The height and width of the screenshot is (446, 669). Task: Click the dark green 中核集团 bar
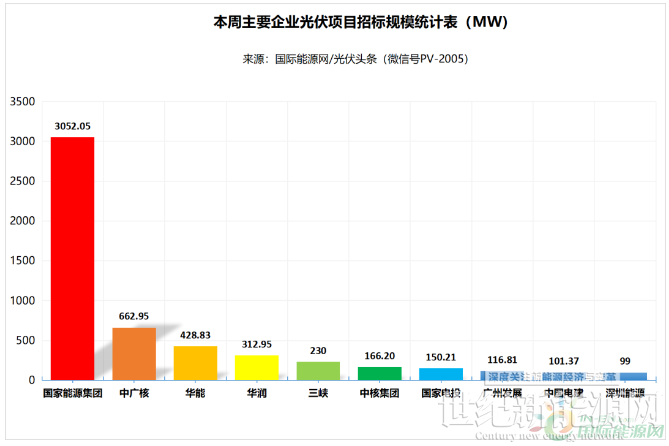click(x=380, y=373)
